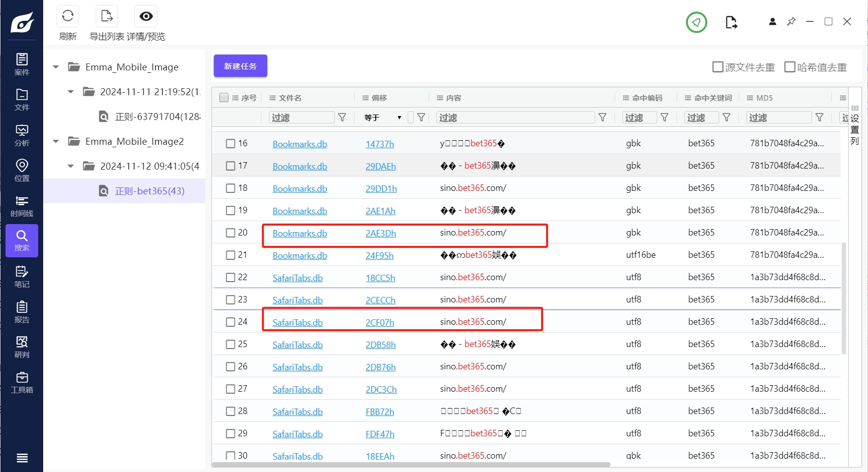Viewport: 868px width, 472px height.
Task: Enable source file dedup (源文件去重) checkbox
Action: click(718, 67)
